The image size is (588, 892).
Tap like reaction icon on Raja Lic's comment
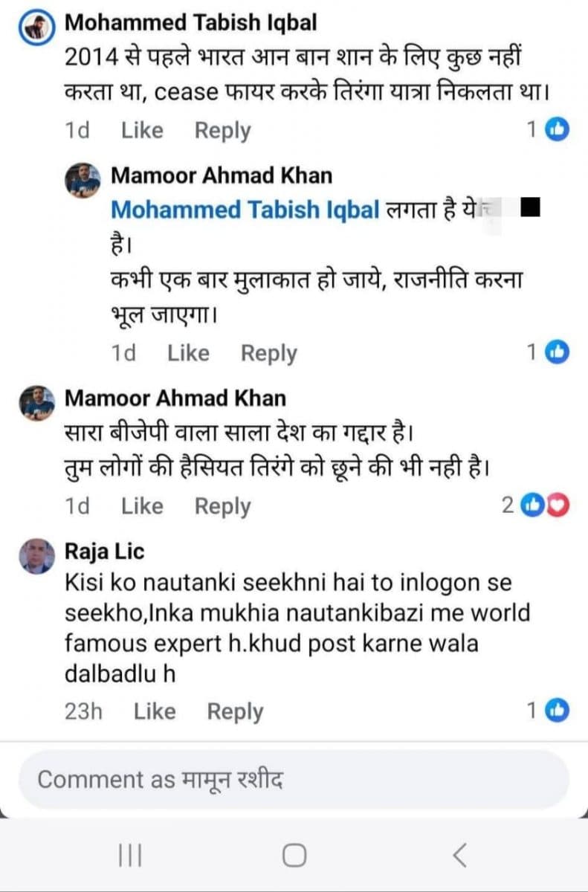point(558,711)
